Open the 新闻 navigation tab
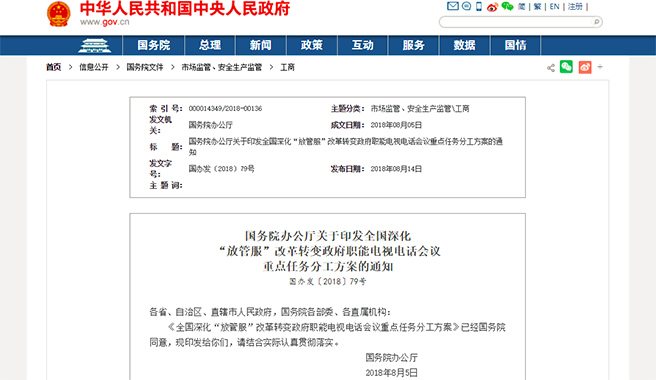Screen dimensions: 656x380 pyautogui.click(x=261, y=45)
